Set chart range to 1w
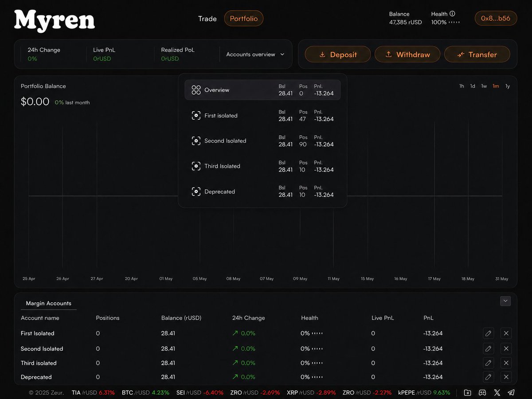This screenshot has width=532, height=399. click(x=484, y=86)
